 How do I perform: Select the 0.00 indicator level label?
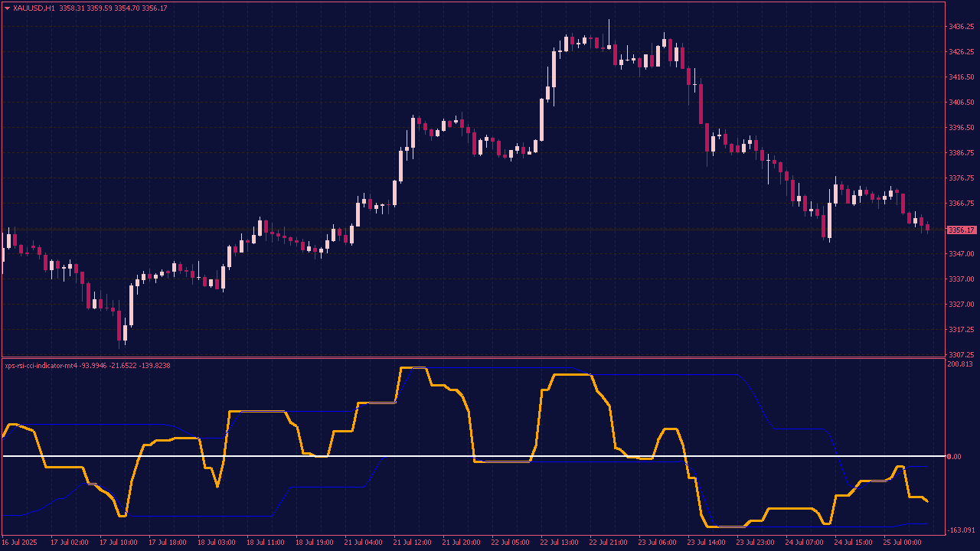954,457
